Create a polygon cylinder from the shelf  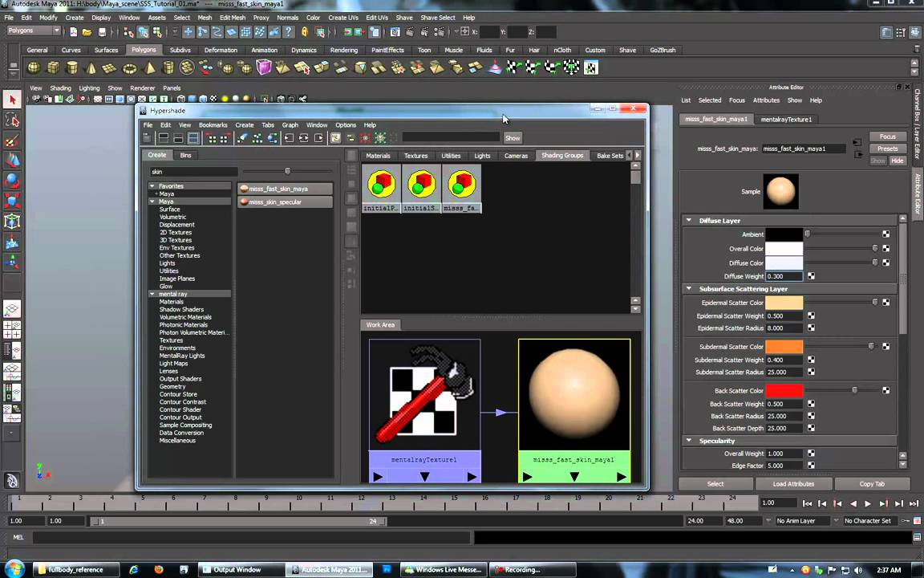click(x=72, y=67)
